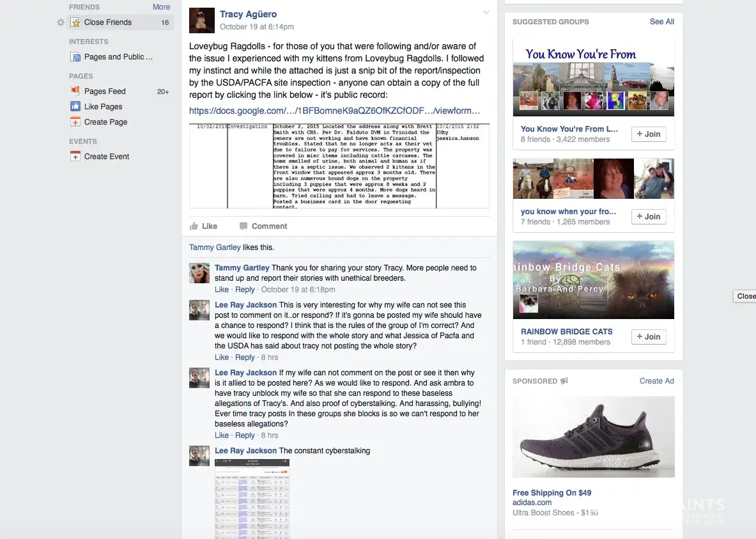Viewport: 756px width, 539px height.
Task: Join the RAINBOW BRIDGE CATS group
Action: click(x=649, y=336)
